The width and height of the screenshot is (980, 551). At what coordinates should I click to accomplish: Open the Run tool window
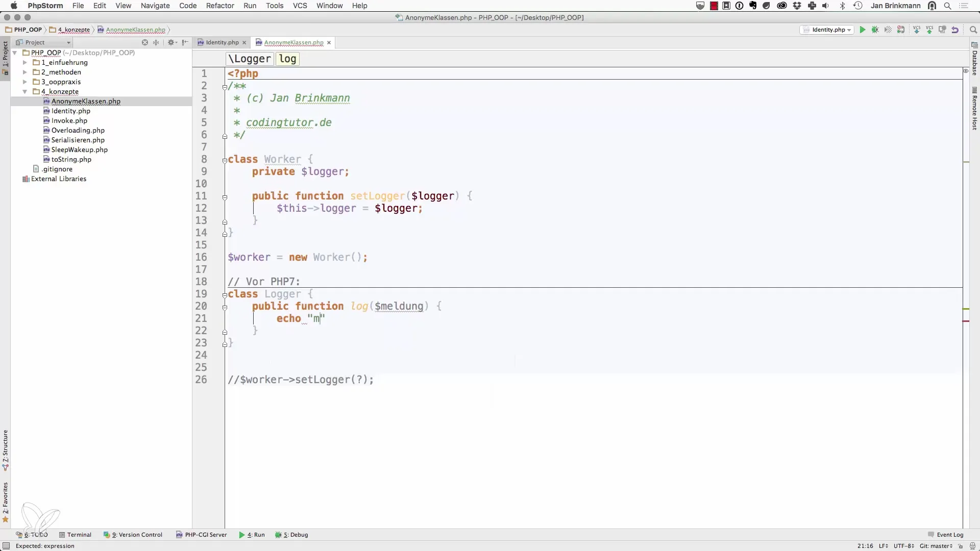tap(252, 535)
